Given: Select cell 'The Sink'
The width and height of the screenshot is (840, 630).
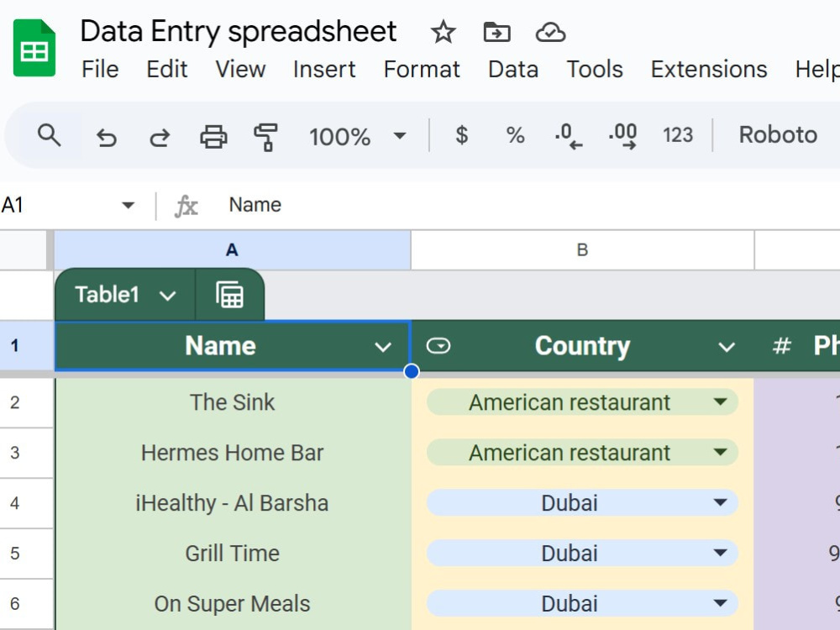Looking at the screenshot, I should (233, 402).
